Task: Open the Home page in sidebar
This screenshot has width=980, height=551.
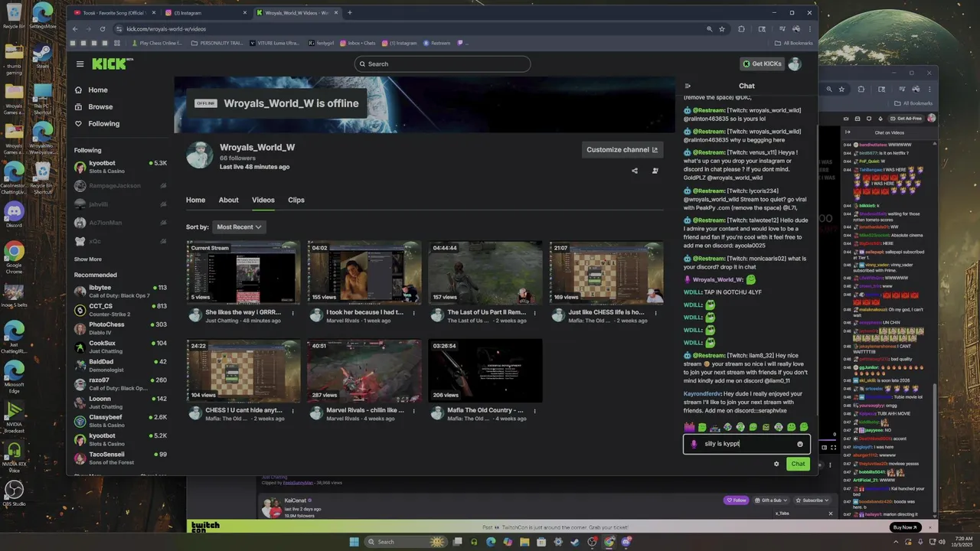Action: 98,90
